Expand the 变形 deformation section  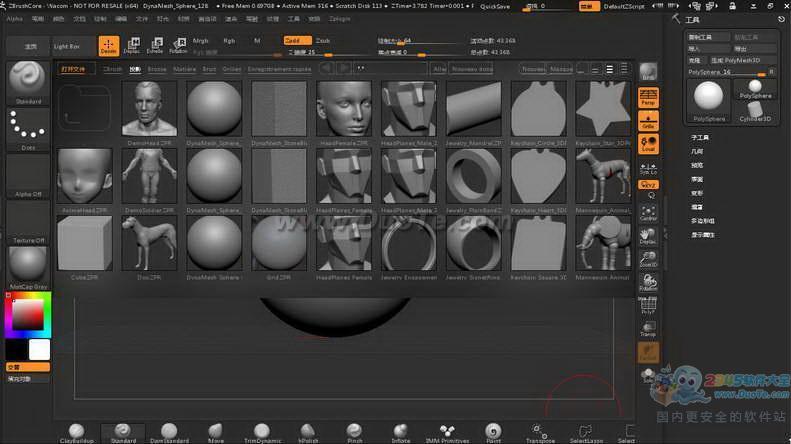coord(697,193)
